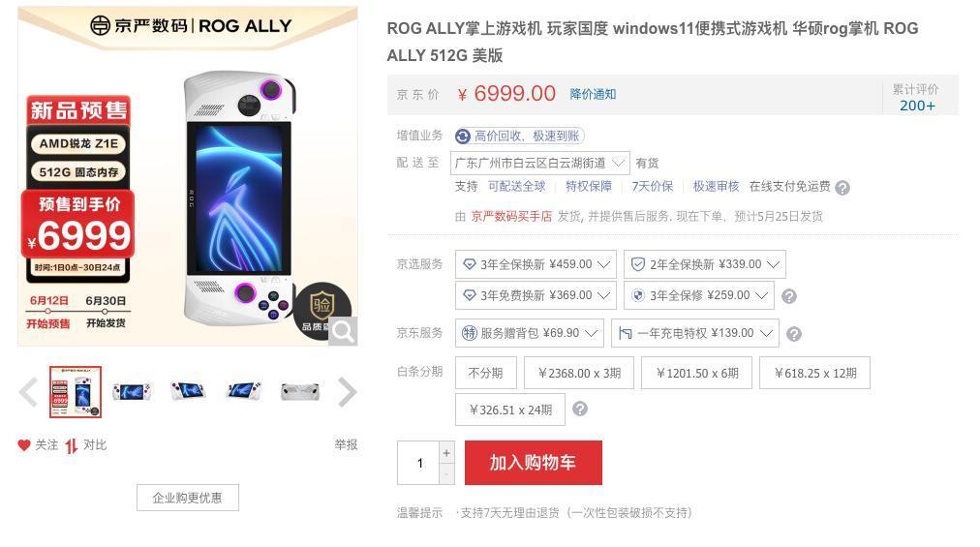Screen dimensions: 980x547
Task: Select ¥618.25 x 12期 installment option
Action: pyautogui.click(x=815, y=373)
